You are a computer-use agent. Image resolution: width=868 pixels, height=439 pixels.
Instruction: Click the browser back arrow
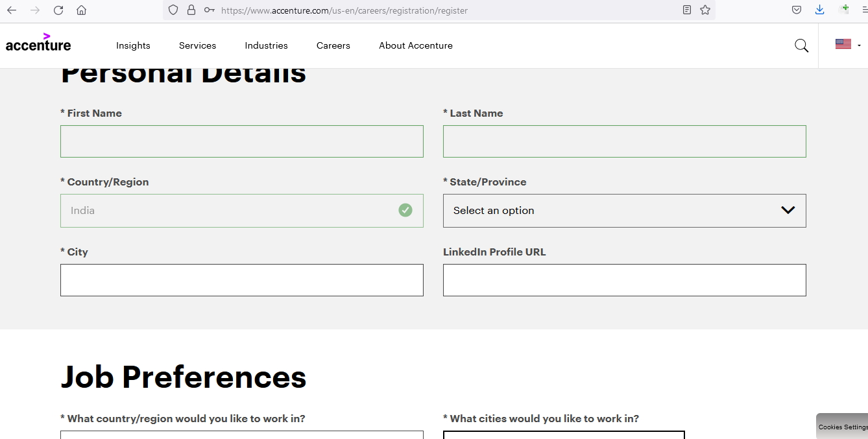[12, 10]
